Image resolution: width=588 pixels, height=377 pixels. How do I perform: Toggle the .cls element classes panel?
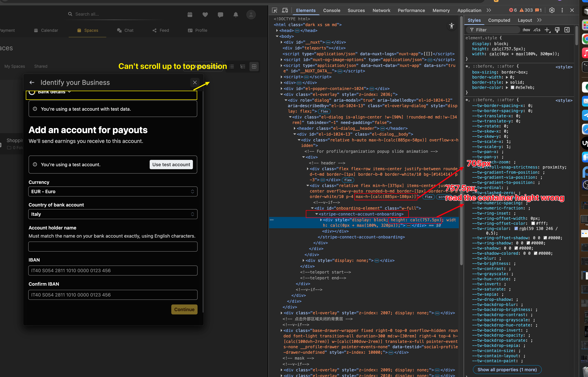coord(537,30)
